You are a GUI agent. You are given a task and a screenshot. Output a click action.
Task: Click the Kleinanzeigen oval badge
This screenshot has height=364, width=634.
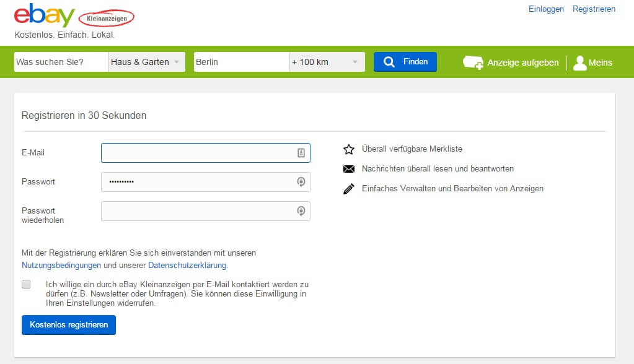(107, 18)
